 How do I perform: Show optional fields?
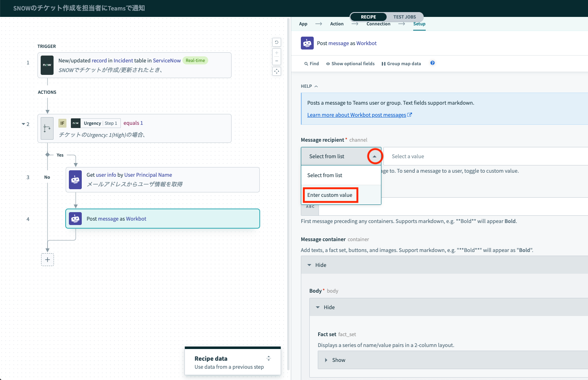coord(350,64)
